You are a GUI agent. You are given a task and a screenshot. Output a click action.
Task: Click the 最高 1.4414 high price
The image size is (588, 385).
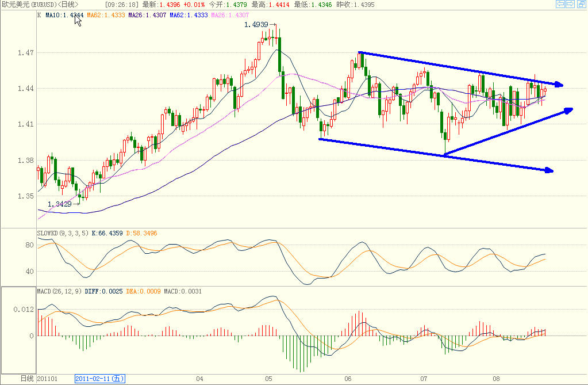[270, 5]
